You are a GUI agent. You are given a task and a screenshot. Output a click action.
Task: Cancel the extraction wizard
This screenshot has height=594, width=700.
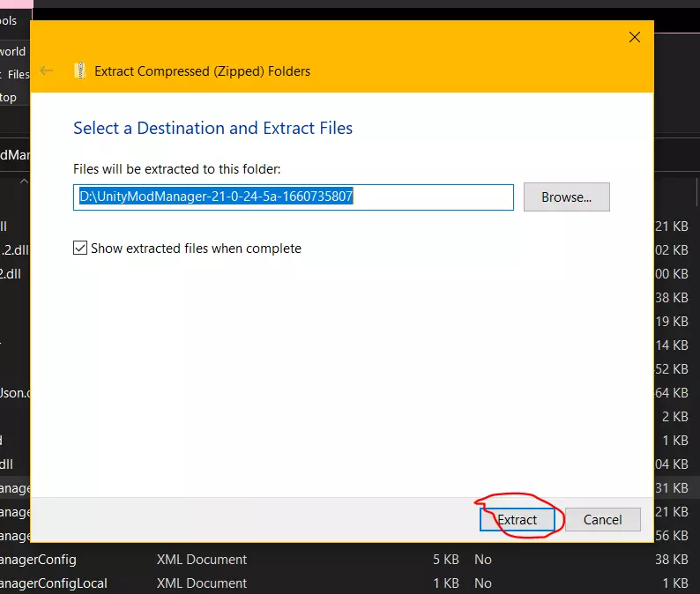(602, 520)
